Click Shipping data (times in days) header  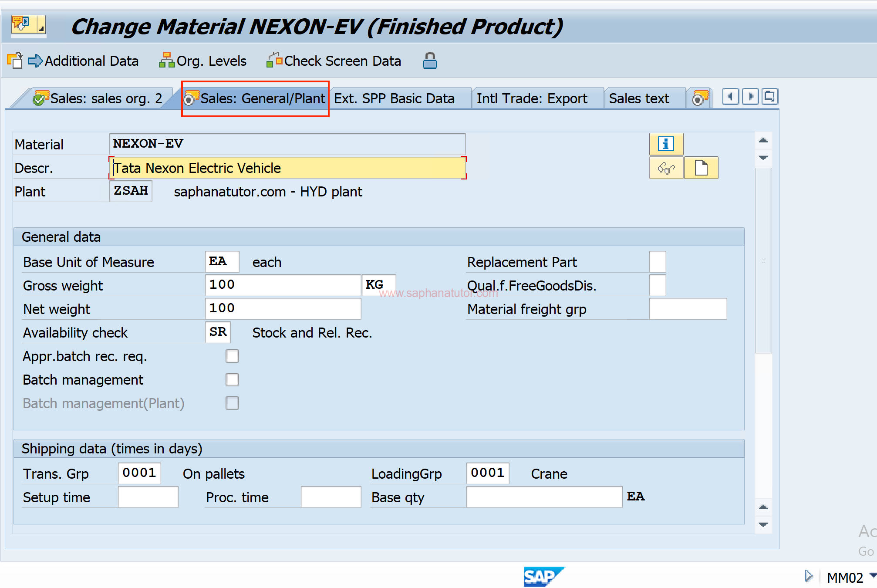click(379, 449)
